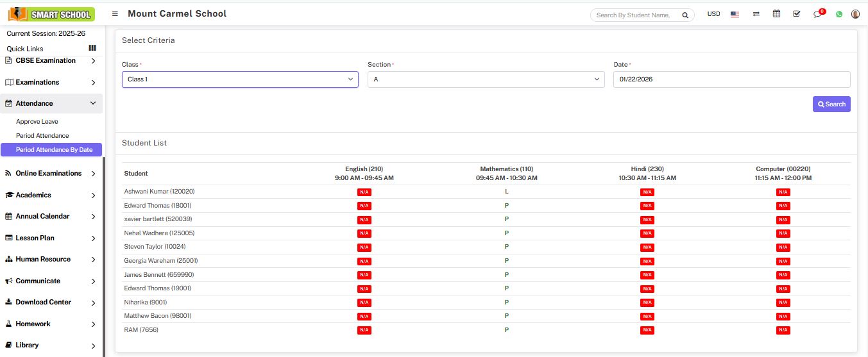Click the hamburger menu toggle icon
The image size is (868, 357).
pos(115,14)
